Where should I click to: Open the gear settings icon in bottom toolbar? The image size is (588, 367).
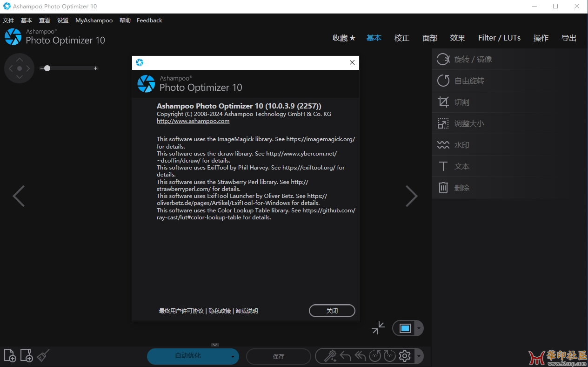click(x=405, y=356)
